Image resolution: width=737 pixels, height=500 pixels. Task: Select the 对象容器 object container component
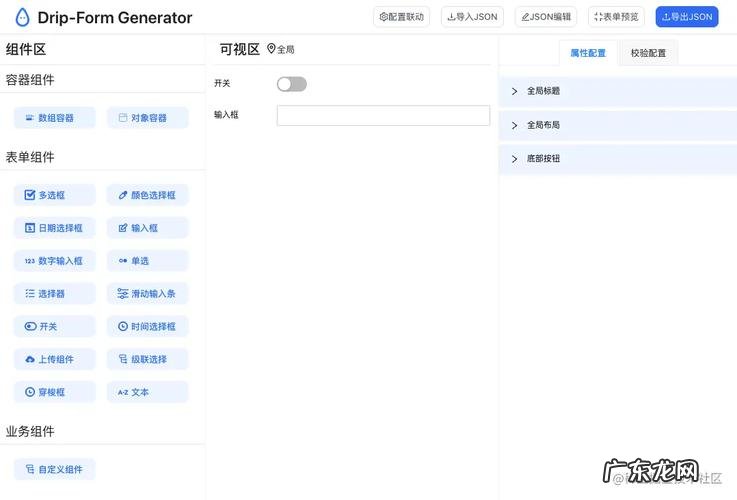coord(147,118)
